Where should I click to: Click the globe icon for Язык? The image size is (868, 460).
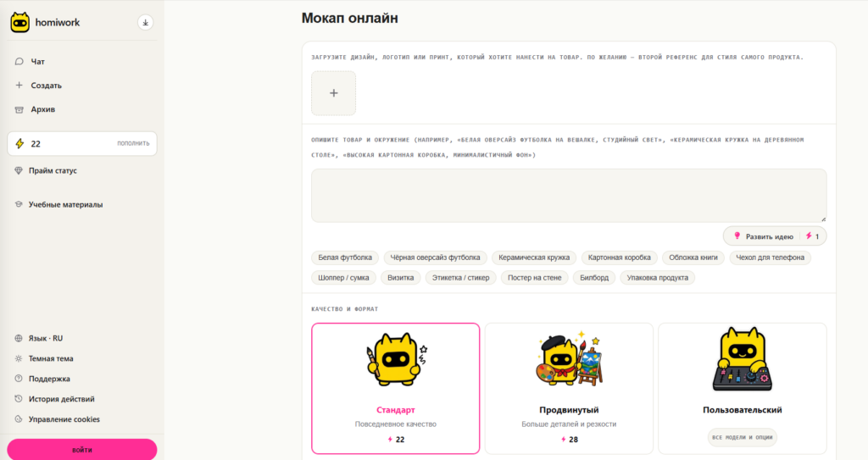tap(19, 338)
